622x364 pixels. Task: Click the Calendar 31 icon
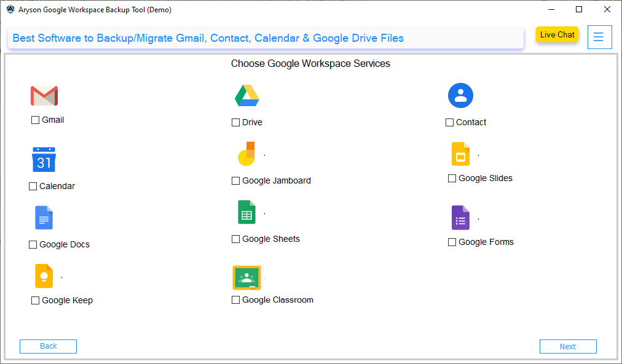click(x=44, y=160)
